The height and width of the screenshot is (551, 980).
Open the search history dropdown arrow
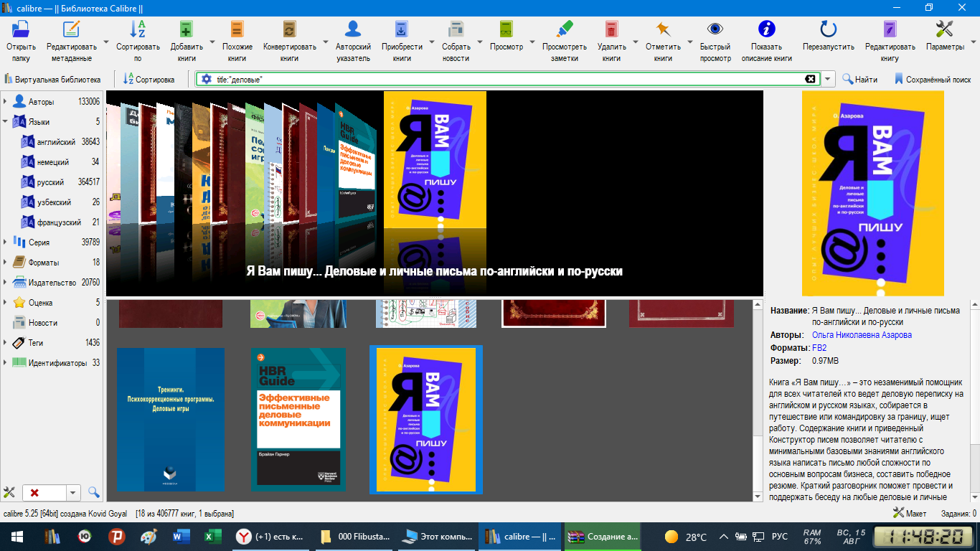pyautogui.click(x=829, y=79)
